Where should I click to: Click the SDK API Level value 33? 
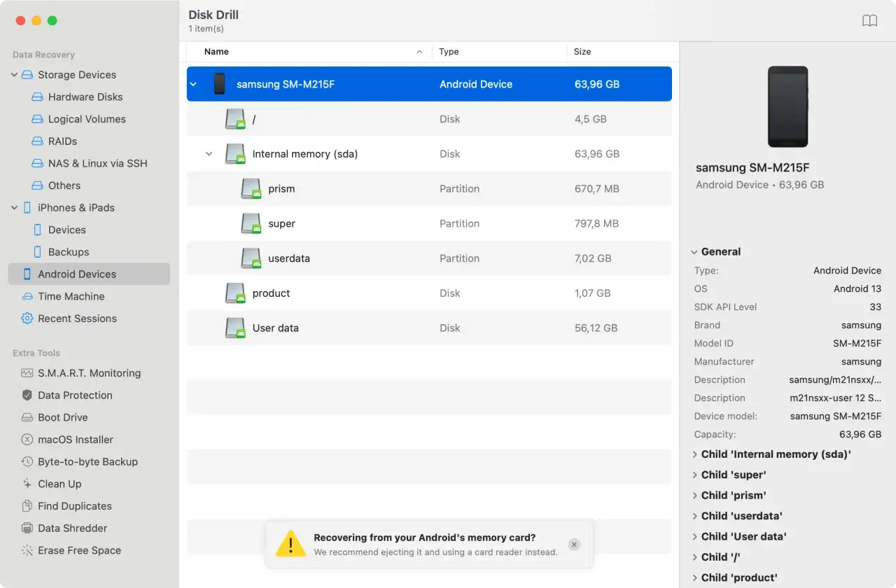pyautogui.click(x=876, y=307)
